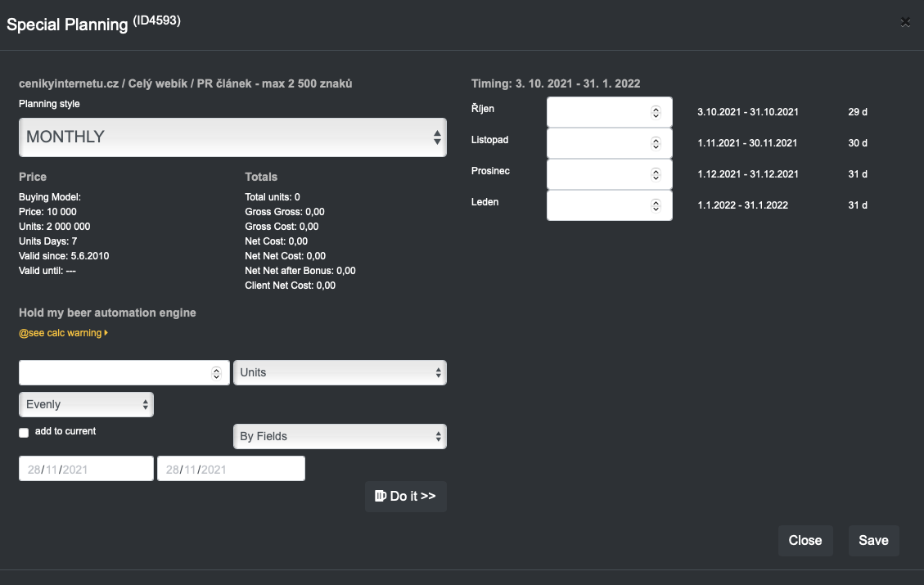The height and width of the screenshot is (585, 924).
Task: Enable the add to current checkbox
Action: click(24, 432)
